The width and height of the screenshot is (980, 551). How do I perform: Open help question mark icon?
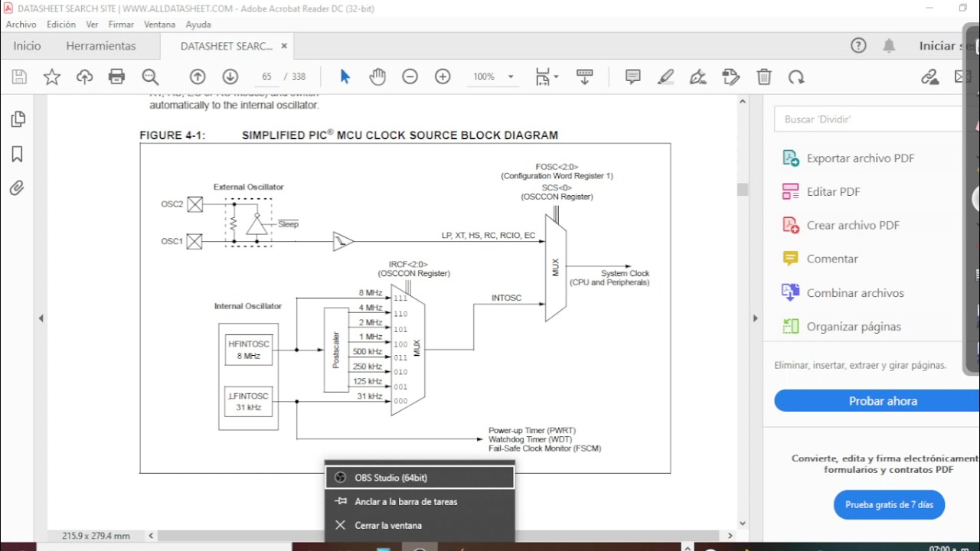coord(858,46)
